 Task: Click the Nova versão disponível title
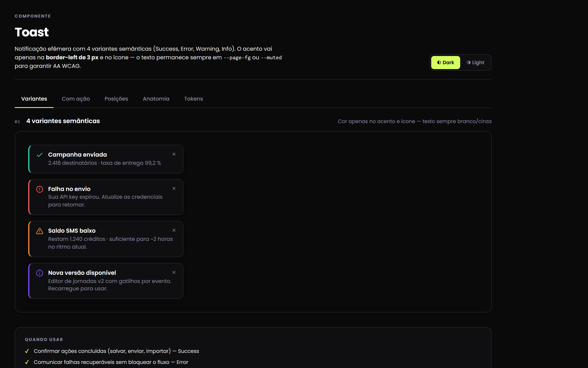tap(82, 273)
